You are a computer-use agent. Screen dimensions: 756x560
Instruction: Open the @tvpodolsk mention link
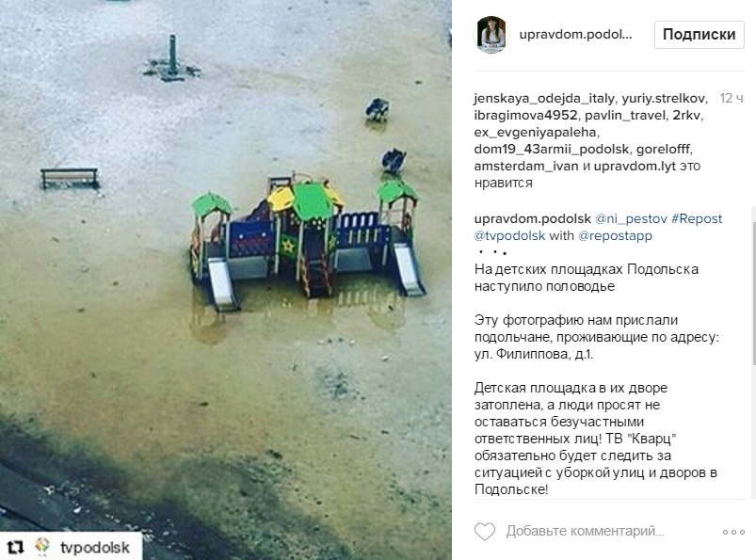509,235
